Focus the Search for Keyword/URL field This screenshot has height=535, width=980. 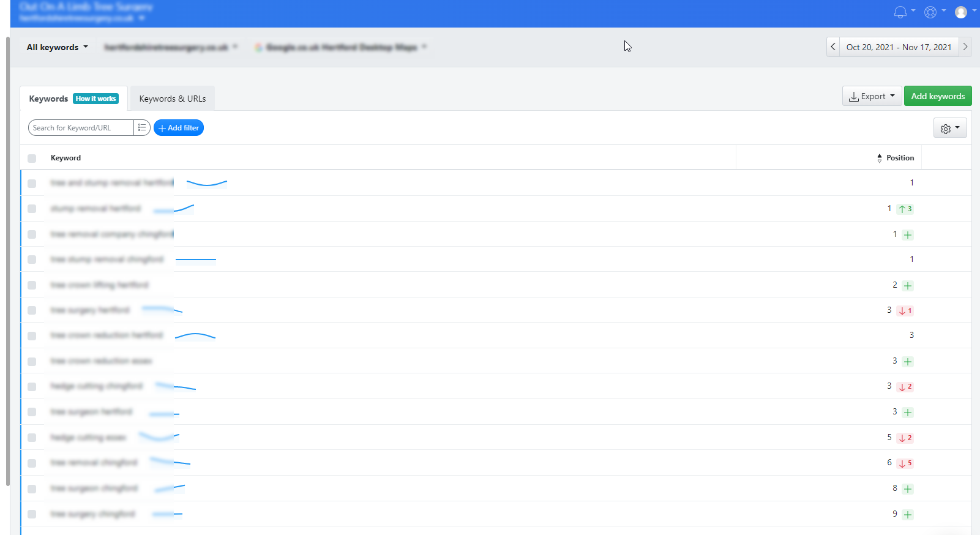click(x=81, y=127)
